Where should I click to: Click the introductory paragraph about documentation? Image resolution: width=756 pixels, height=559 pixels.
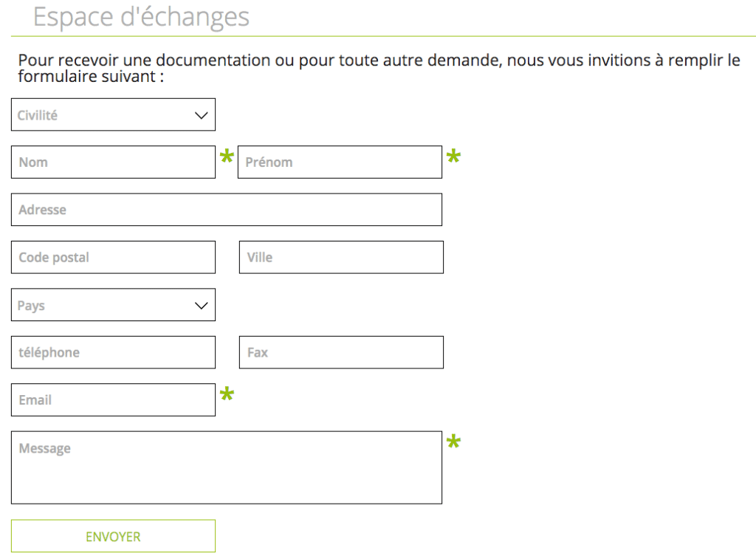[x=378, y=68]
